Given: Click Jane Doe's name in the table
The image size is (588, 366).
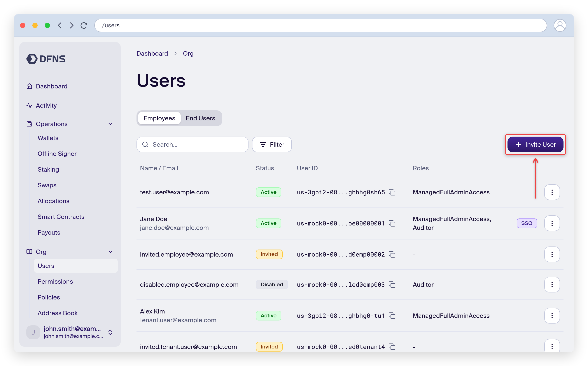Looking at the screenshot, I should pyautogui.click(x=154, y=219).
